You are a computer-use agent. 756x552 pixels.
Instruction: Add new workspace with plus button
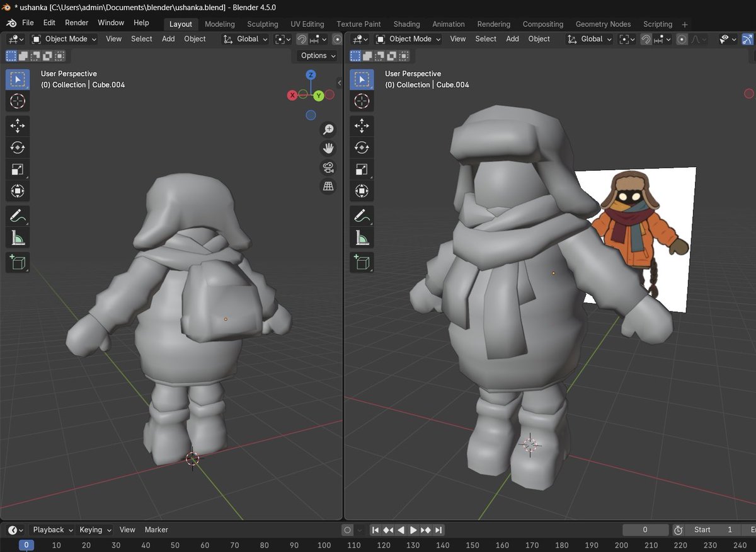tap(685, 25)
